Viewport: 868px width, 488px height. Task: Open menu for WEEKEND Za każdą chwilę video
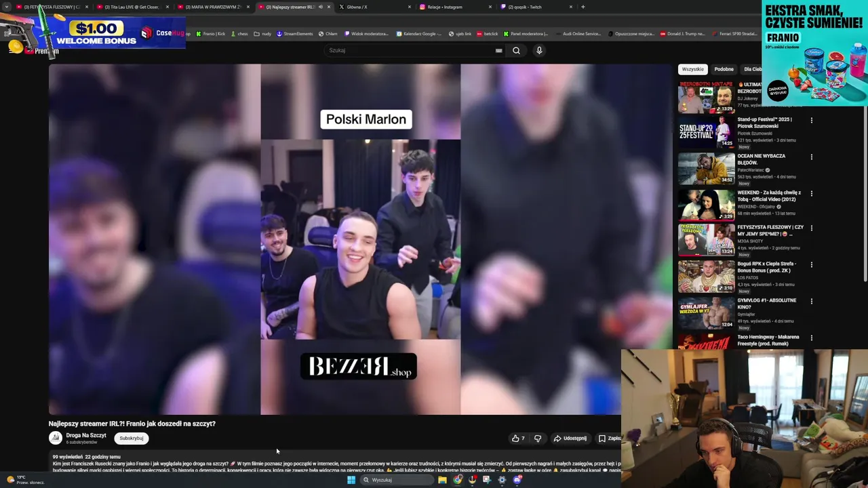pyautogui.click(x=811, y=194)
